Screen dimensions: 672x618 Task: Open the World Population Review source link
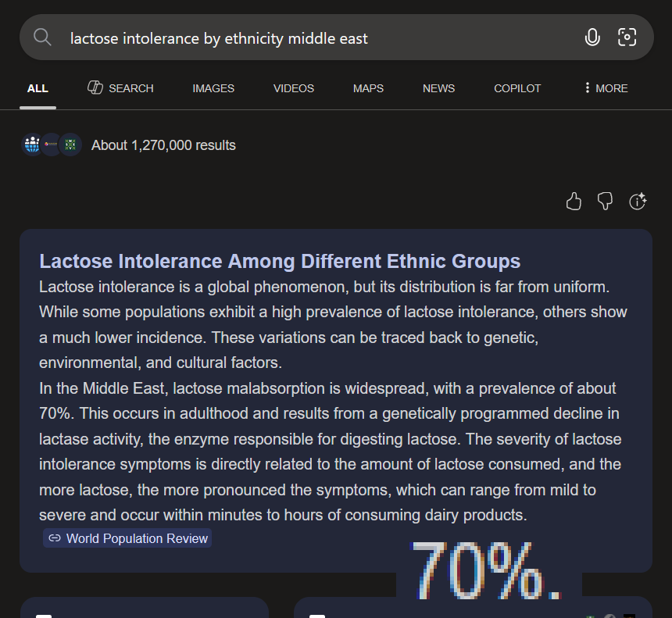click(127, 538)
